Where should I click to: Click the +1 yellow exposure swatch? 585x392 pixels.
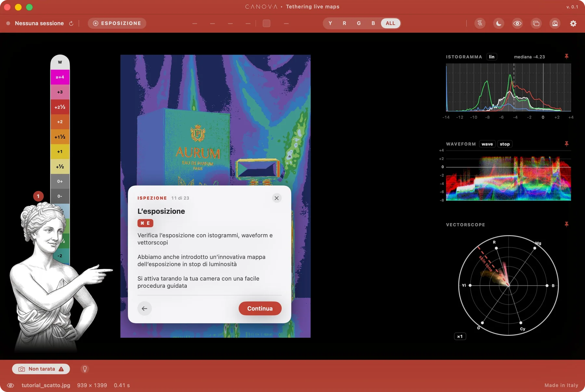pos(60,152)
